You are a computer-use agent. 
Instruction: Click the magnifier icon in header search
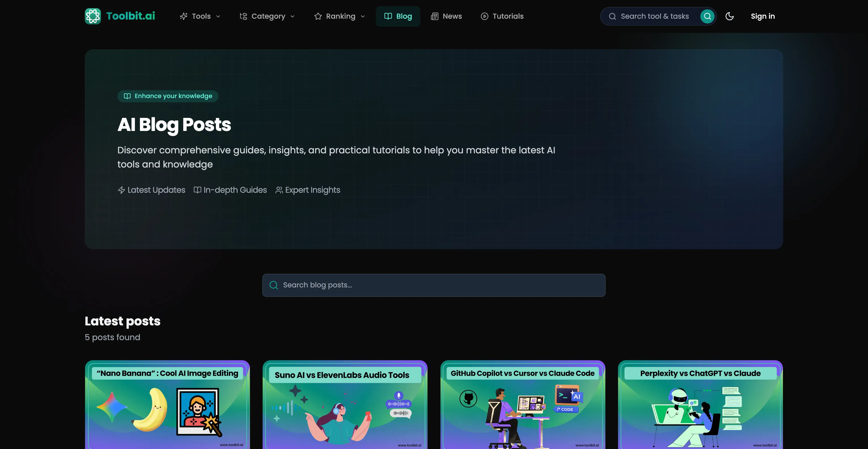pos(612,16)
